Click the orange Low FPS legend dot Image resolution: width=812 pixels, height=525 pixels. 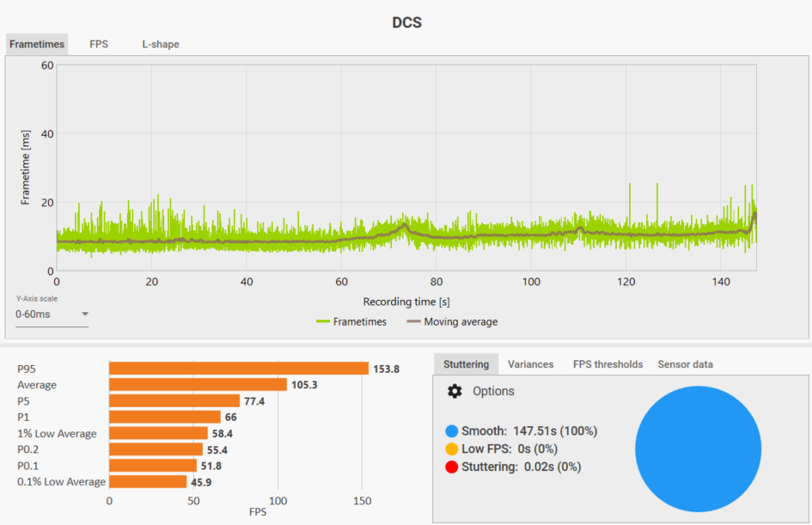click(x=452, y=449)
